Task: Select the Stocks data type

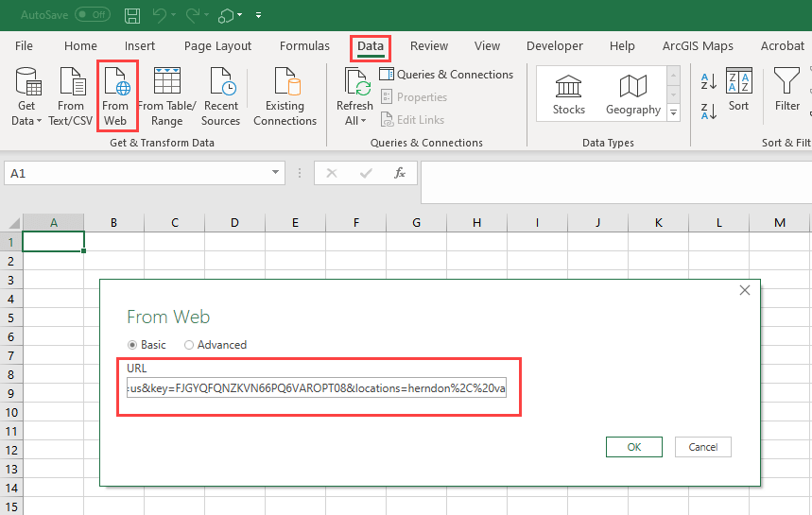Action: pos(569,94)
